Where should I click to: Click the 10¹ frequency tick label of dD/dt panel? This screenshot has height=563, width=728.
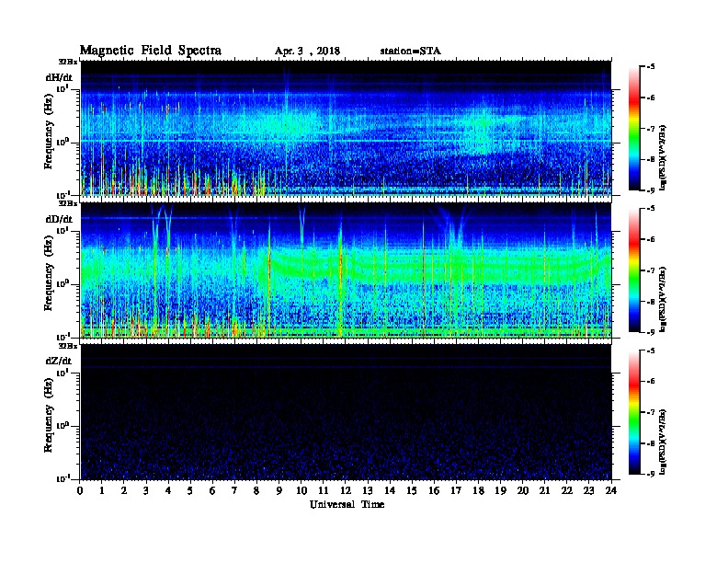point(63,231)
